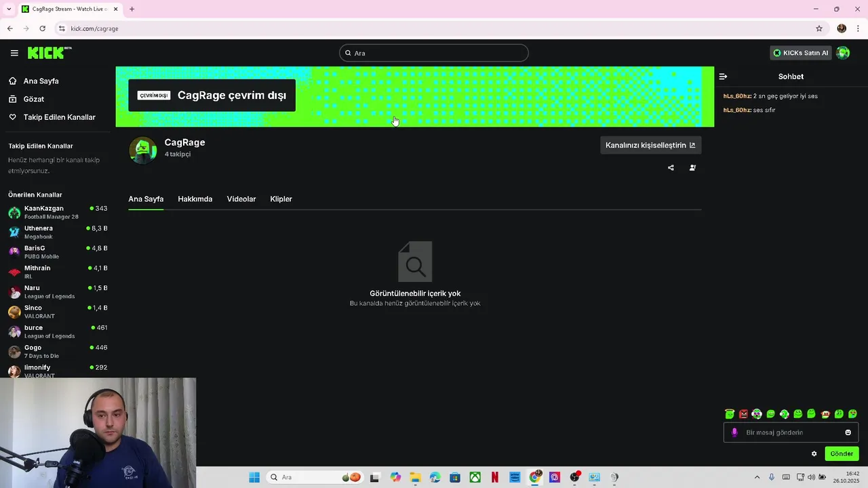Open the emoji picker in chat box

(848, 432)
